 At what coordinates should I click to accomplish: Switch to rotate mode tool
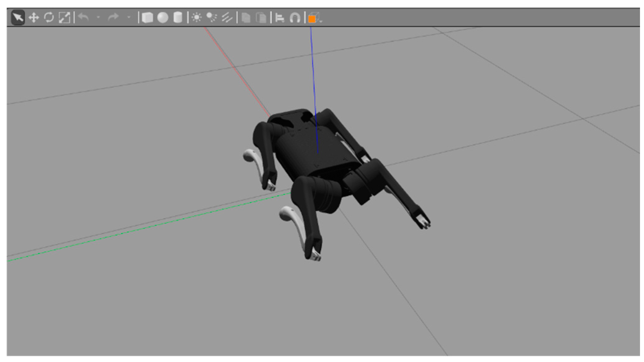point(49,18)
